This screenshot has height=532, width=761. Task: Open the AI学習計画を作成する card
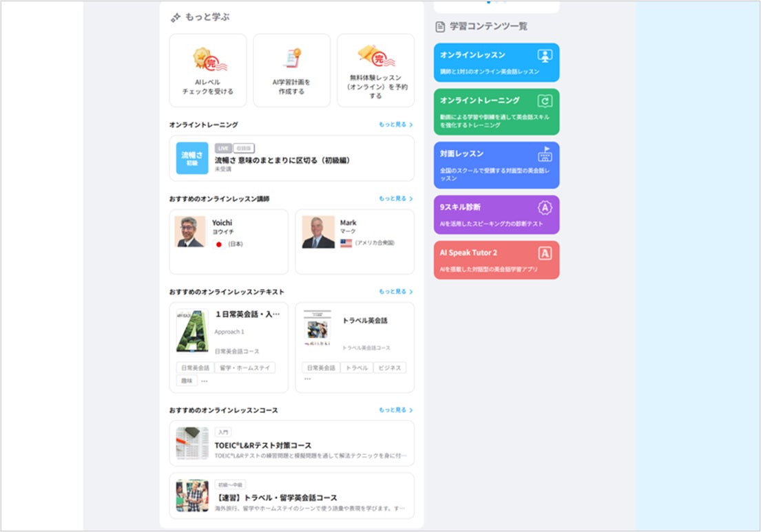pyautogui.click(x=292, y=70)
